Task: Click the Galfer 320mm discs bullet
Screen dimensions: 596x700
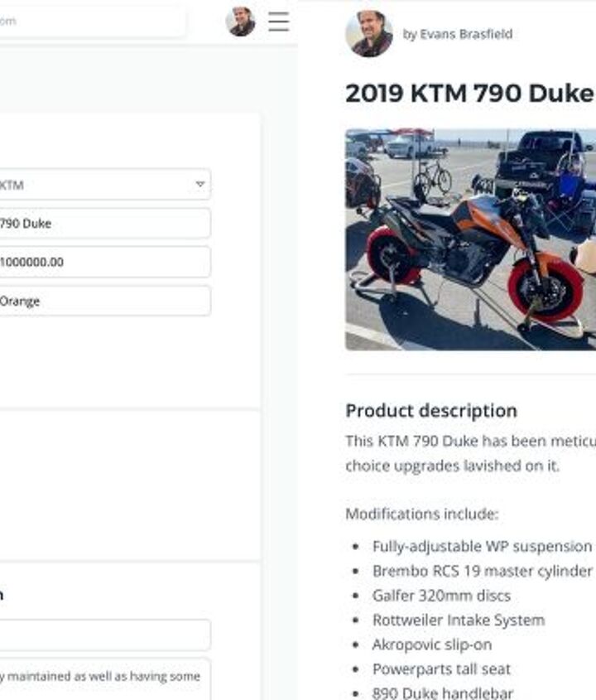Action: tap(441, 595)
